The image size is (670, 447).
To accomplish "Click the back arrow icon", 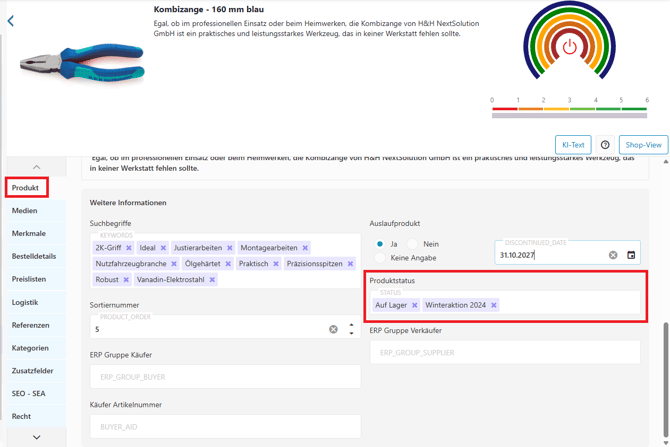I will [11, 20].
